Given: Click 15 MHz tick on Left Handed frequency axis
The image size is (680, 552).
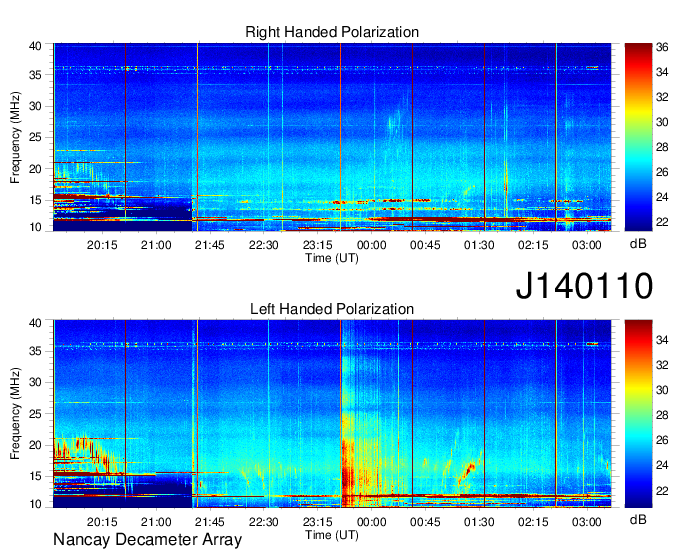Looking at the screenshot, I should tap(35, 477).
